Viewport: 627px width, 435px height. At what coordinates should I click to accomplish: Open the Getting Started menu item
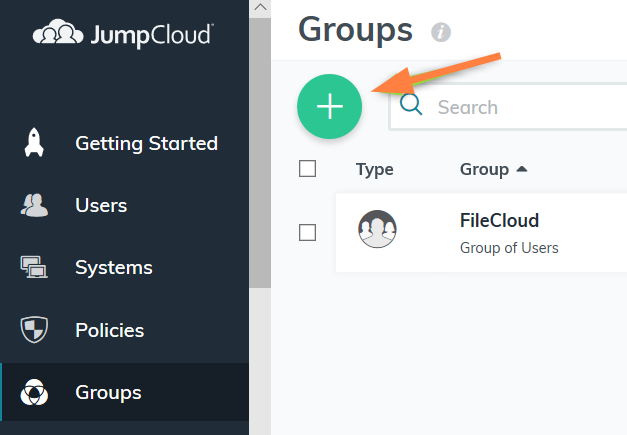(x=146, y=143)
